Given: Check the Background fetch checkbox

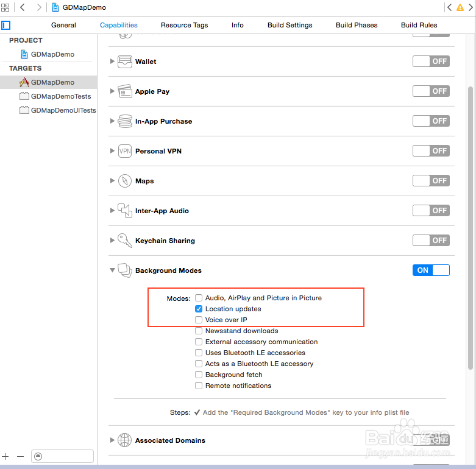Looking at the screenshot, I should coord(199,375).
